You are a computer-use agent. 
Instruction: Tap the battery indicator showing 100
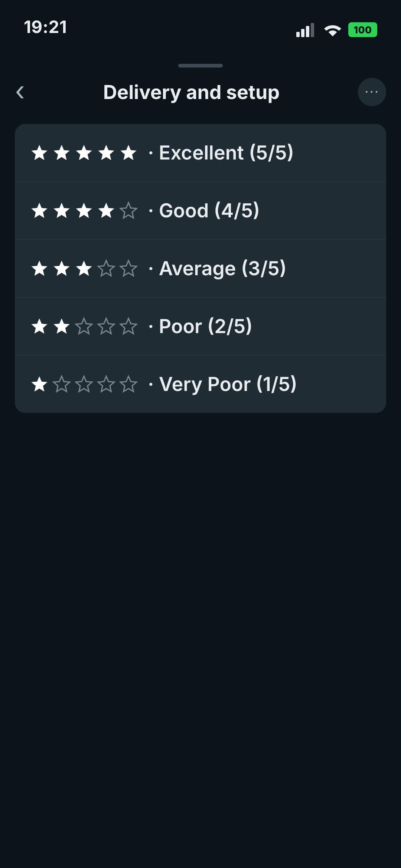[x=362, y=30]
